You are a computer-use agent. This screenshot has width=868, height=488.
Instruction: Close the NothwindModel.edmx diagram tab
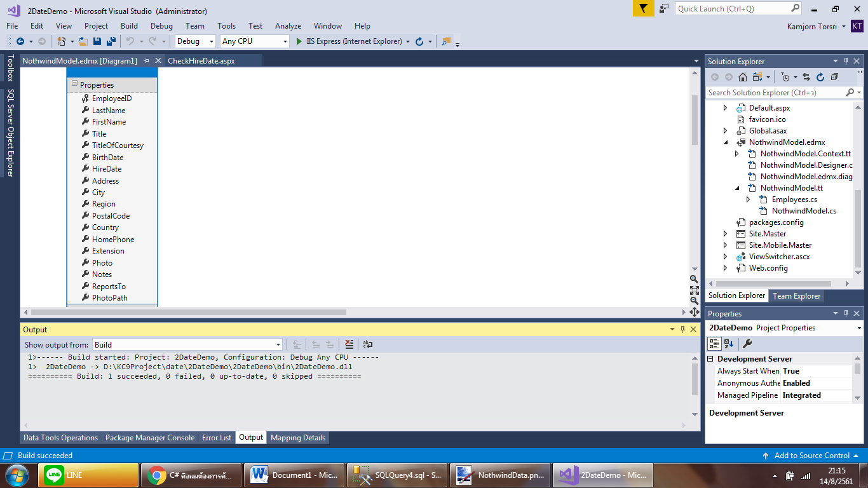click(158, 61)
